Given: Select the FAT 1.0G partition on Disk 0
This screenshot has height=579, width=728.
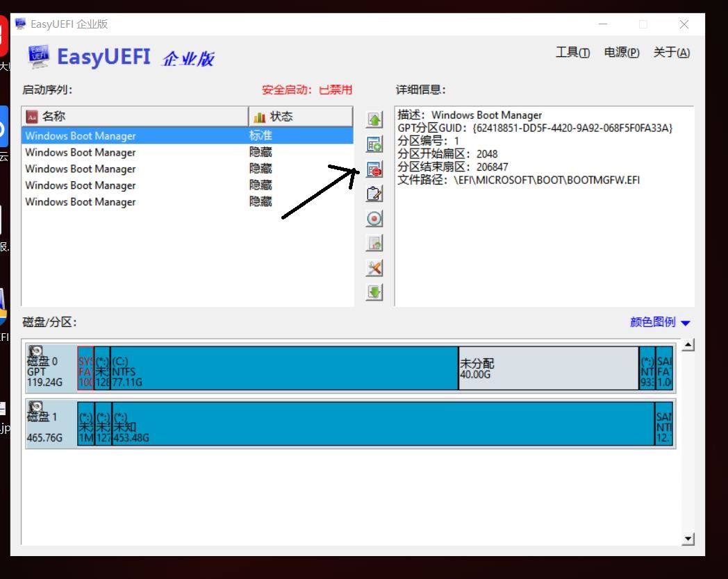Looking at the screenshot, I should pyautogui.click(x=664, y=368).
